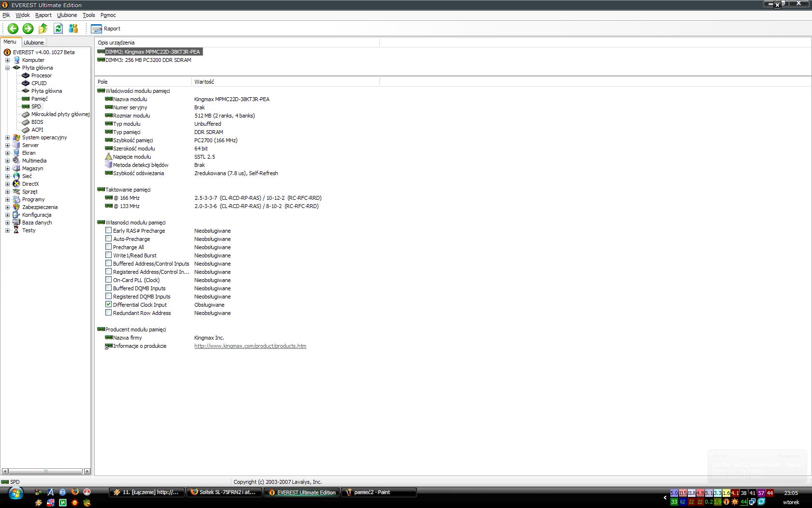
Task: Toggle the Auto-Precharge checkbox
Action: pos(109,239)
